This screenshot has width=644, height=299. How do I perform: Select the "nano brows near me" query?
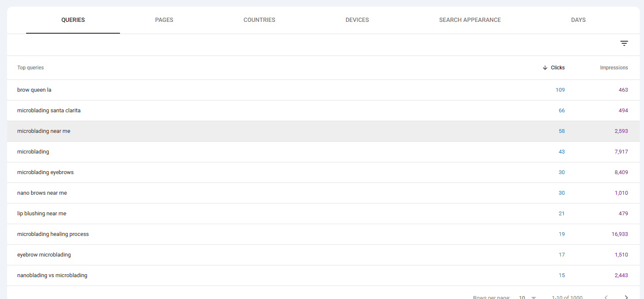pos(42,193)
